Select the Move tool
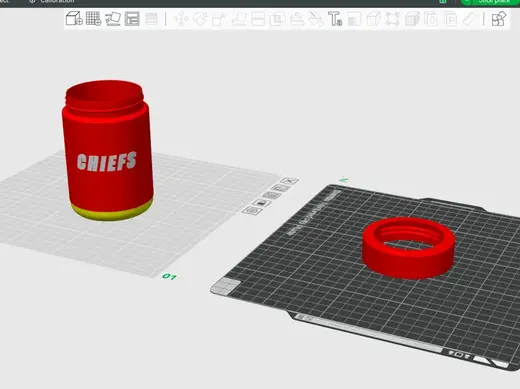 (181, 19)
